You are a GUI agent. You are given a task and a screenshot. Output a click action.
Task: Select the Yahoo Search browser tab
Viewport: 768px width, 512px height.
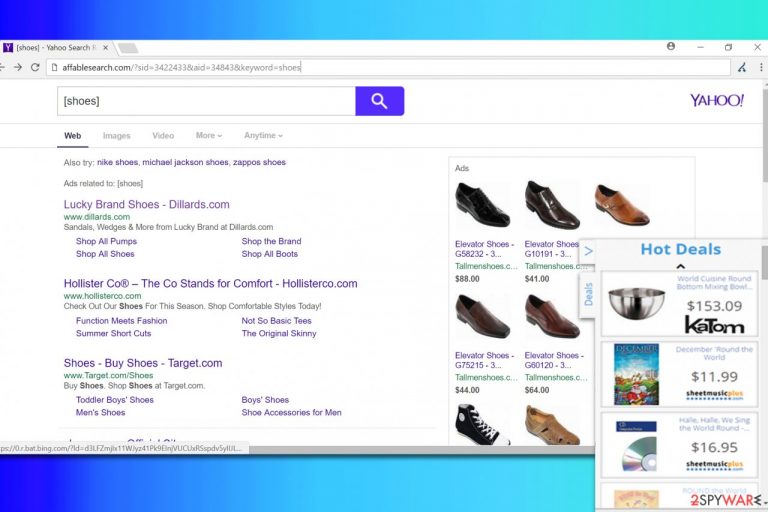(58, 48)
